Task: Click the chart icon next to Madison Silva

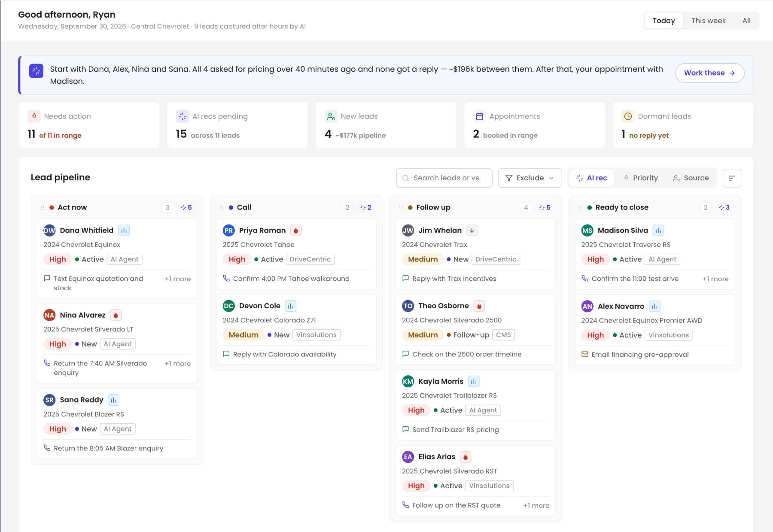Action: 658,231
